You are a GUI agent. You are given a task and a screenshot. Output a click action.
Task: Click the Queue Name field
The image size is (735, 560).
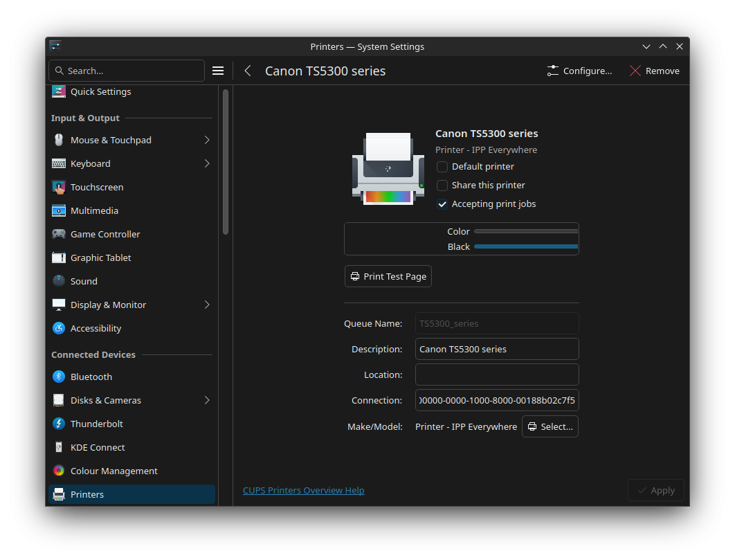tap(497, 324)
